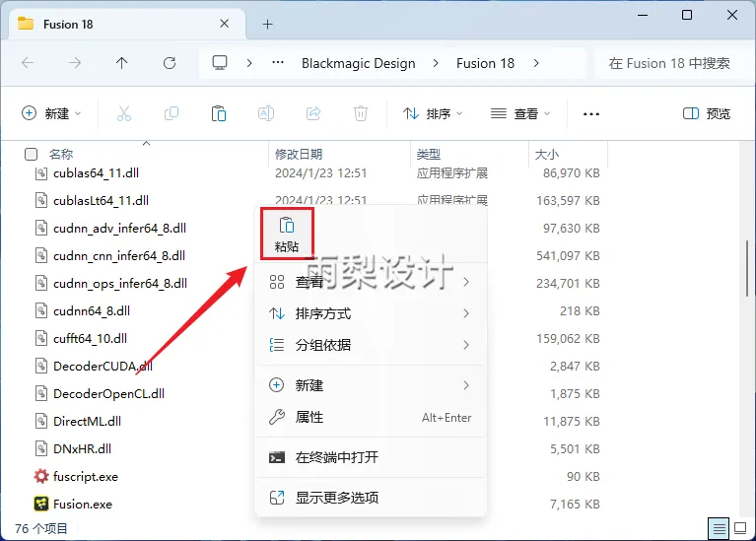This screenshot has width=756, height=541.
Task: Expand chevron after Blackmagic Design breadcrumb
Action: click(436, 63)
